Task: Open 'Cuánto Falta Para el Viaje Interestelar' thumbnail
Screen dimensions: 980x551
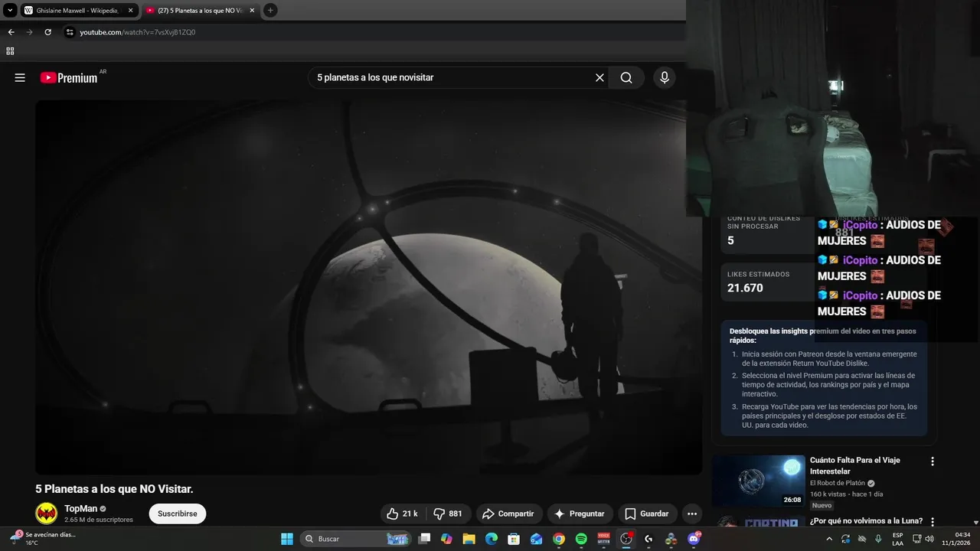Action: click(x=758, y=481)
